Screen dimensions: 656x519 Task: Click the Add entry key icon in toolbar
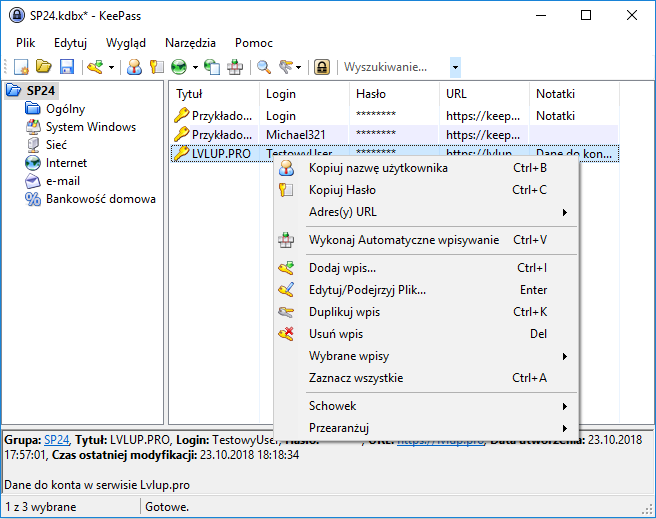click(95, 67)
